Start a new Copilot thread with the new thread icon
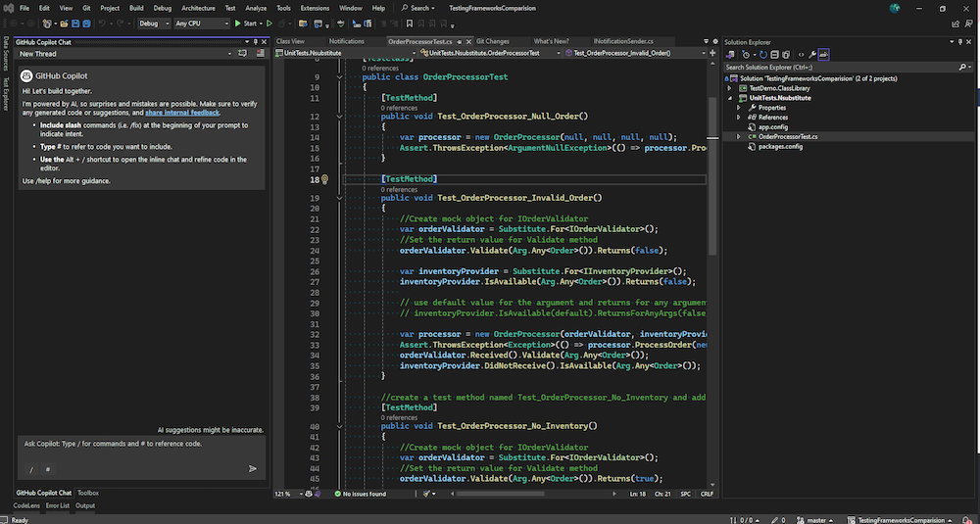The width and height of the screenshot is (980, 524). tap(242, 54)
